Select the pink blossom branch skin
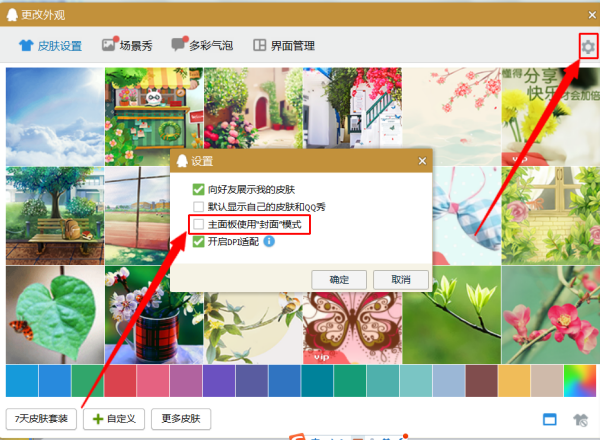This screenshot has width=600, height=440. tap(452, 117)
